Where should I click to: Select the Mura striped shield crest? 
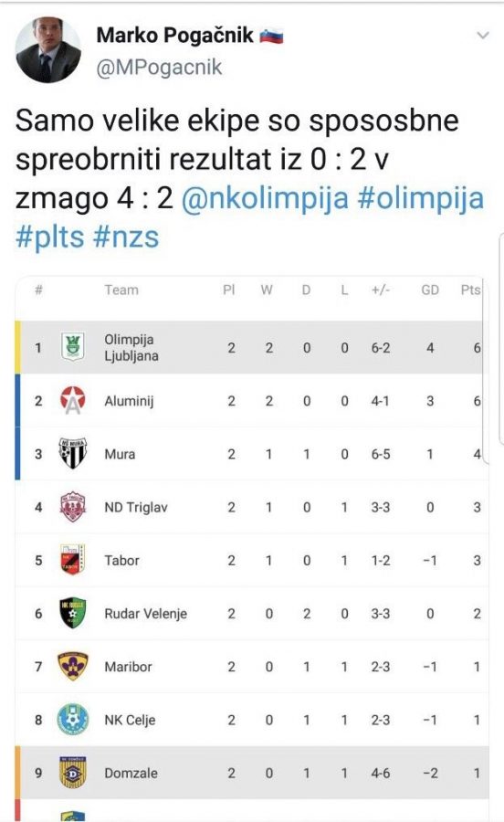tap(72, 453)
